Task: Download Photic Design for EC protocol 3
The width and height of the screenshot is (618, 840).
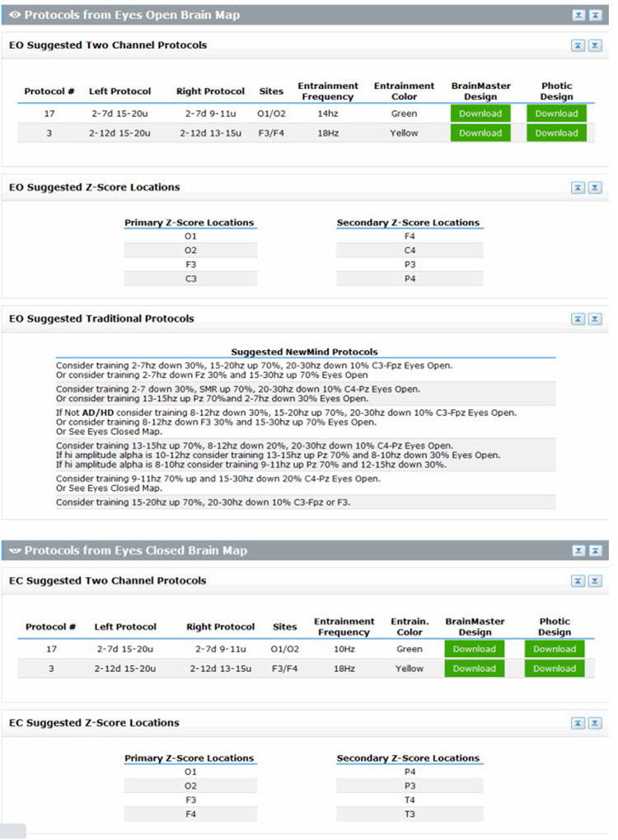Action: (555, 669)
